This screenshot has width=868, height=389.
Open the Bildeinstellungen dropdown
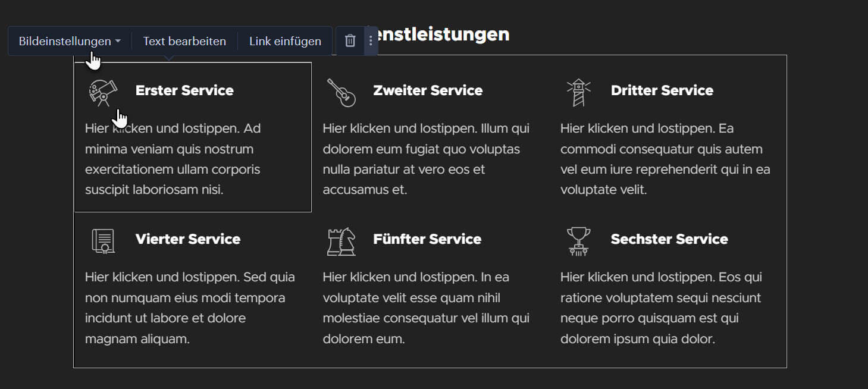coord(70,41)
